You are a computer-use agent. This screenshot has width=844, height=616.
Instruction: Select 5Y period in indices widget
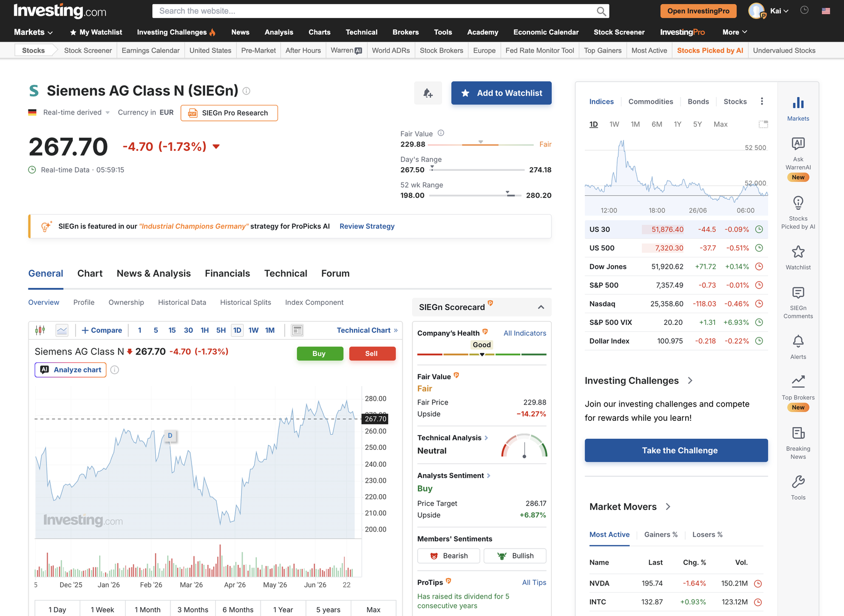tap(697, 124)
